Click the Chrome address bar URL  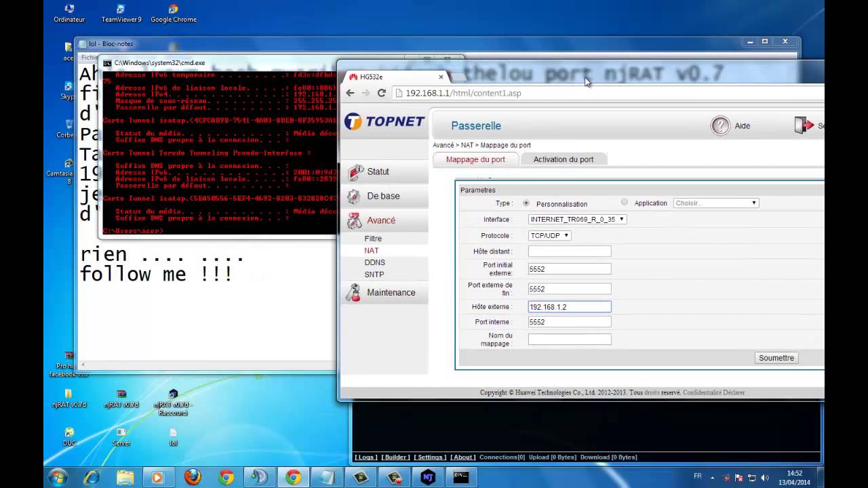463,93
